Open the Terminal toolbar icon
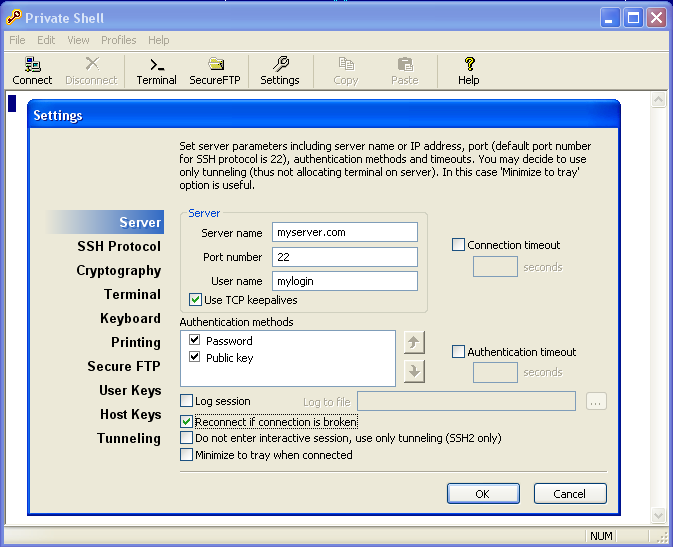This screenshot has height=547, width=673. [x=156, y=71]
